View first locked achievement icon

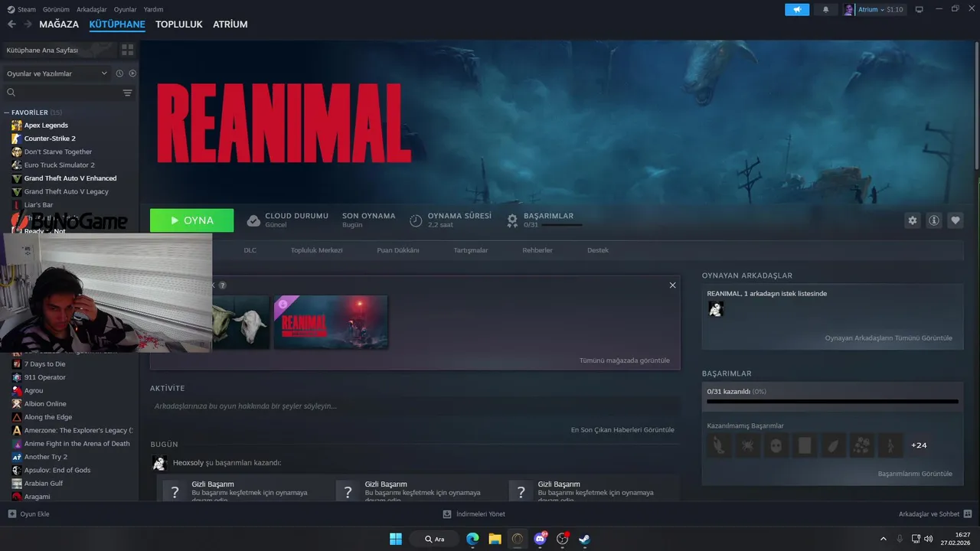pyautogui.click(x=719, y=445)
